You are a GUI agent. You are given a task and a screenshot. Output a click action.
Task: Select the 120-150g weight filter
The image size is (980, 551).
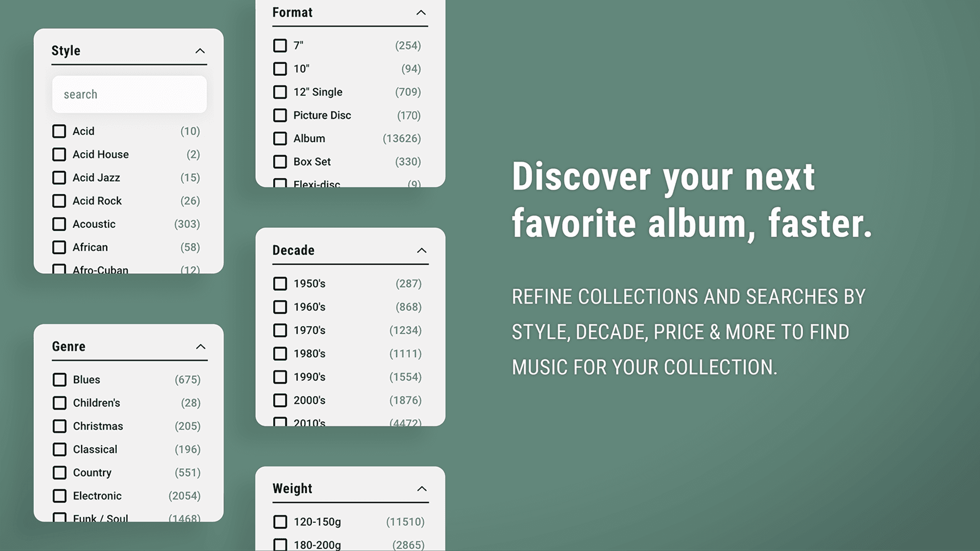(280, 522)
